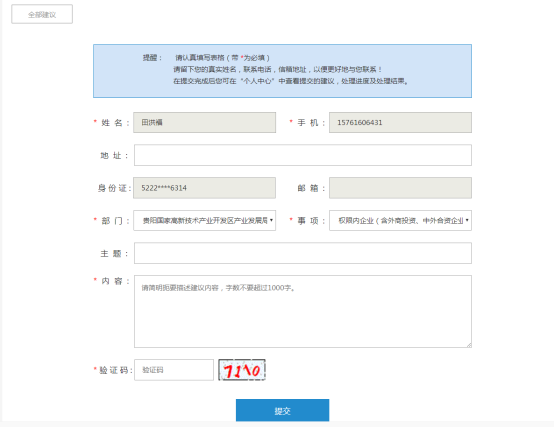Click the 内容 content textarea
Viewport: 554px width, 428px height.
[303, 311]
